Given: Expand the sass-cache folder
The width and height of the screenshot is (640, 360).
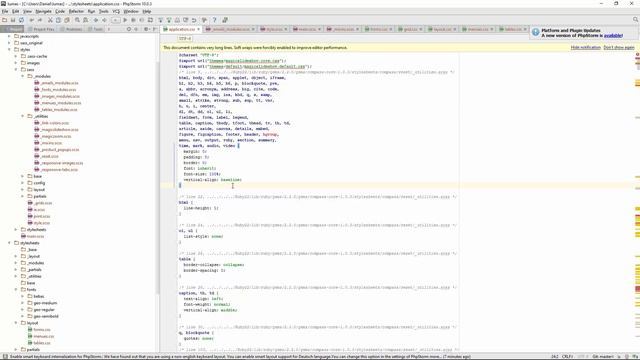Looking at the screenshot, I should [x=16, y=56].
